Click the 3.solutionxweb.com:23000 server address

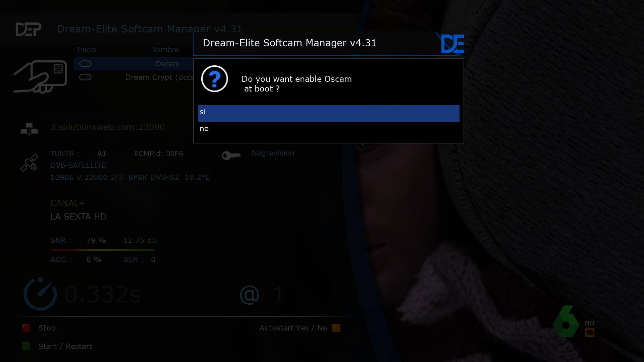click(107, 127)
